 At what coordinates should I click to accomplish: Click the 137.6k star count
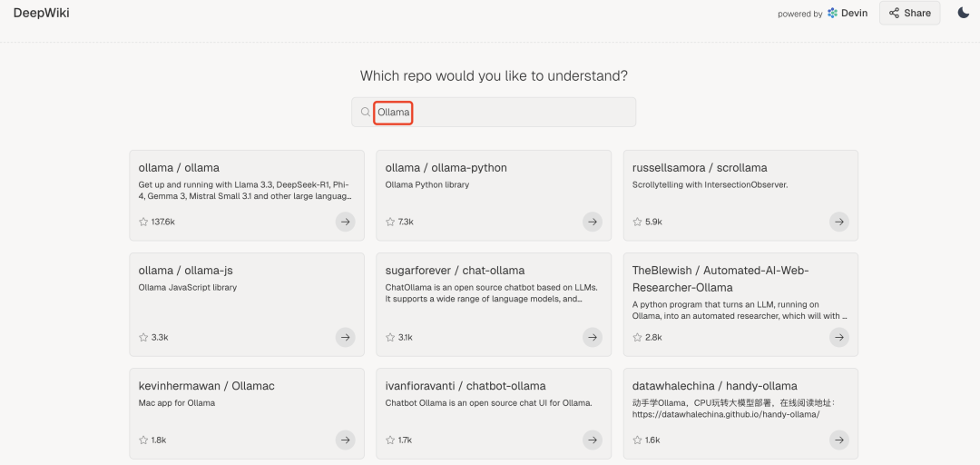[x=163, y=222]
